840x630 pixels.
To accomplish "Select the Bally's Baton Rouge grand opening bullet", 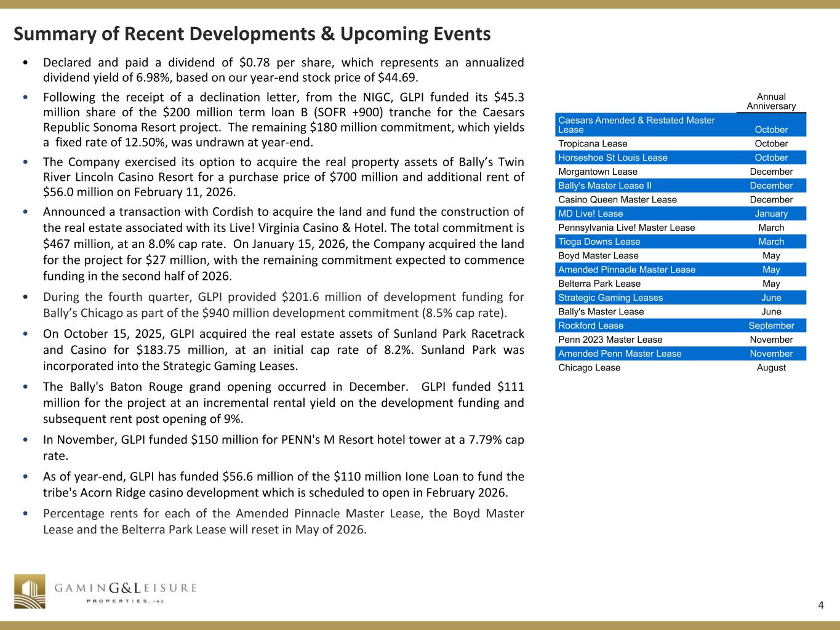I will click(283, 403).
